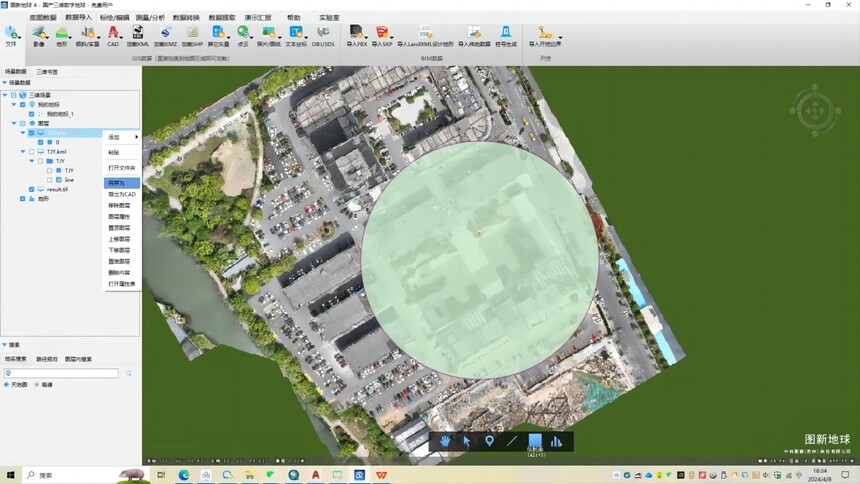This screenshot has width=860, height=484.
Task: Click the OBJ/3DS import icon
Action: (323, 36)
